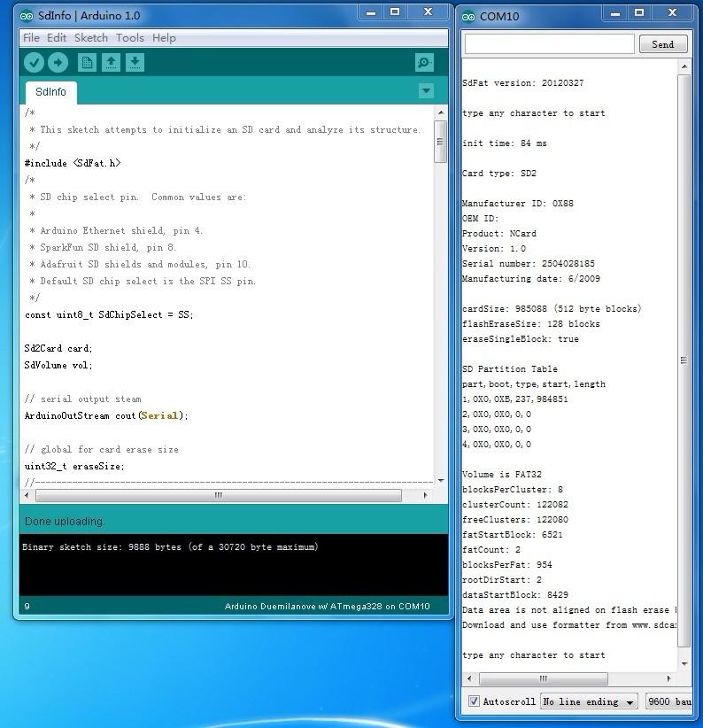
Task: Click the 'flashEraseSize: 128 blocks' output line
Action: coord(531,324)
